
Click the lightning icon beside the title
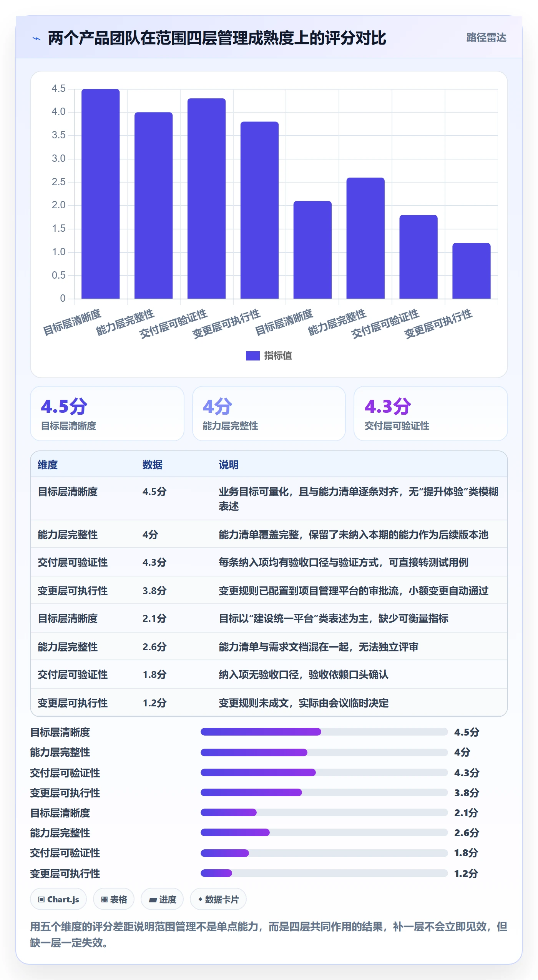click(x=37, y=38)
